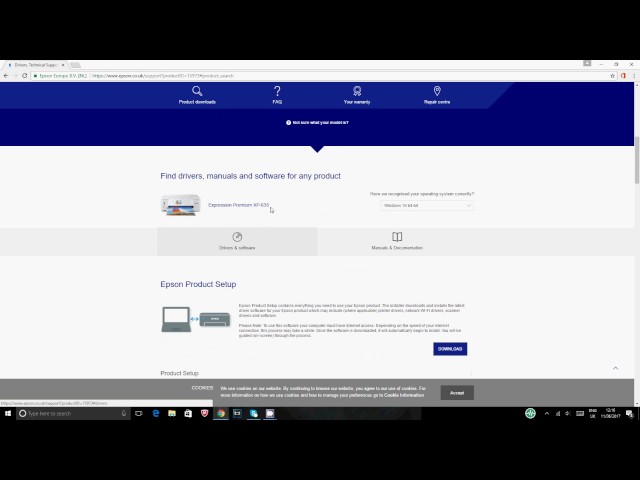Open the FAQ question mark icon
Image resolution: width=640 pixels, height=480 pixels.
277,91
